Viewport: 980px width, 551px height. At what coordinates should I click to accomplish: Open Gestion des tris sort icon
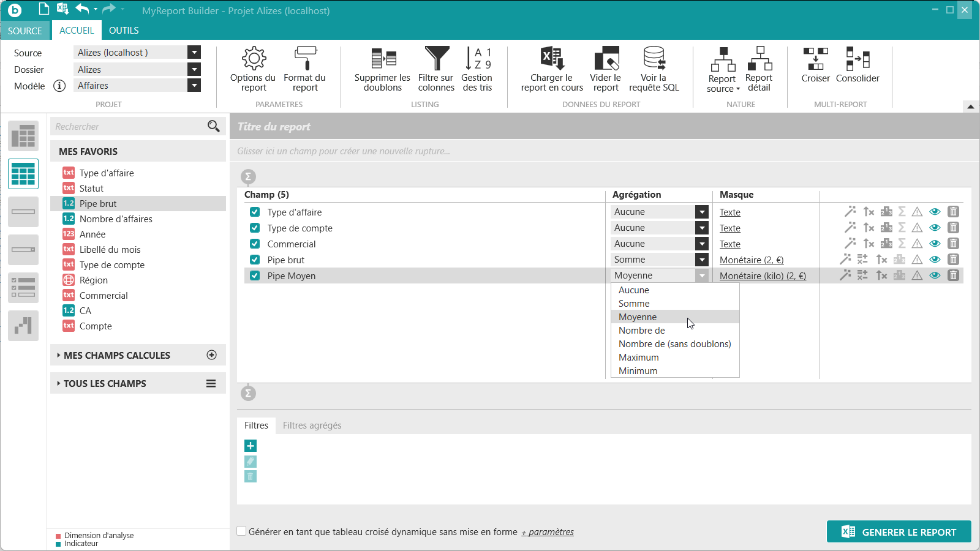point(477,59)
